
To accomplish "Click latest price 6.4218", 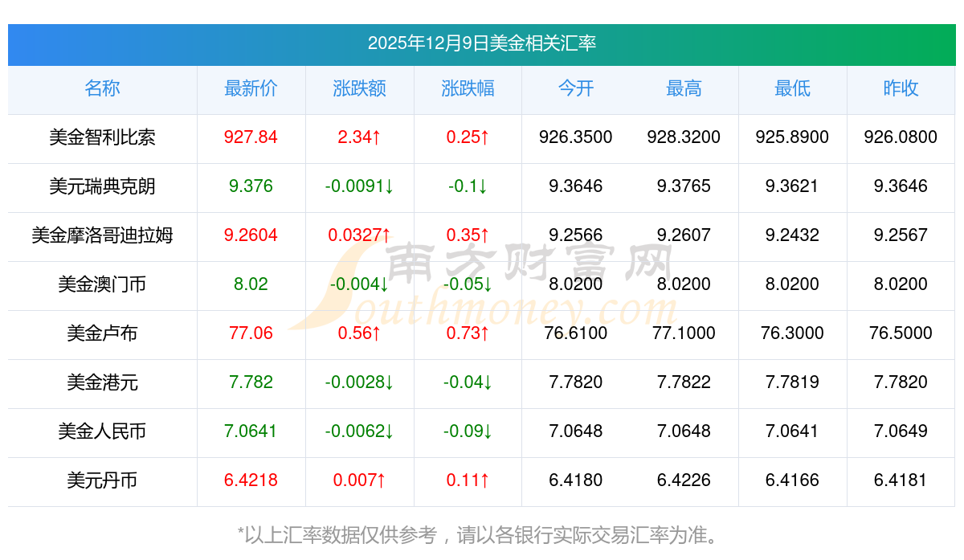I will tap(251, 480).
